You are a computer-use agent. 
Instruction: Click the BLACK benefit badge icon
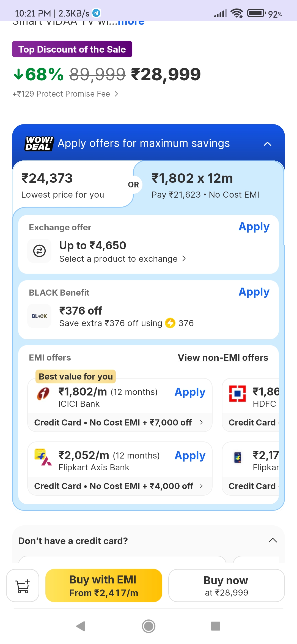pyautogui.click(x=39, y=316)
